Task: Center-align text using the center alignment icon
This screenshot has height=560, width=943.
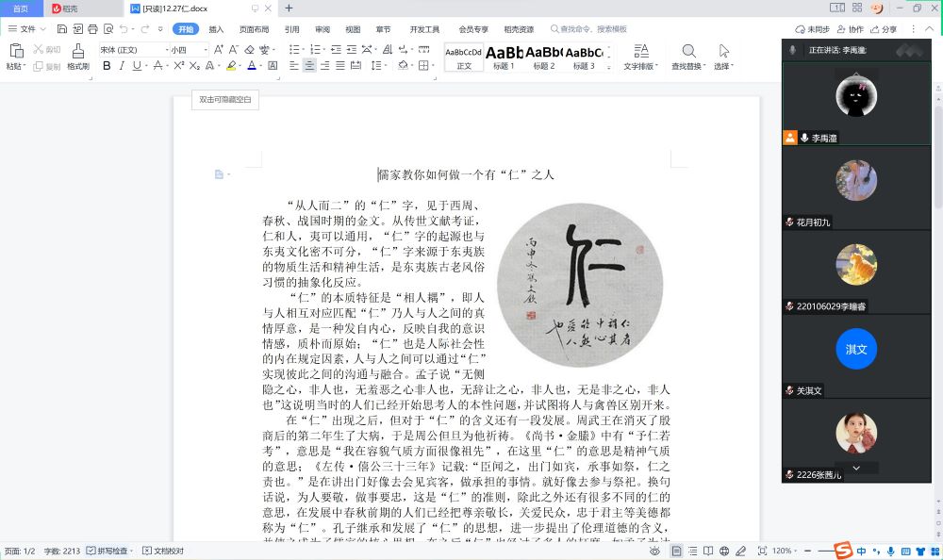Action: (x=309, y=66)
